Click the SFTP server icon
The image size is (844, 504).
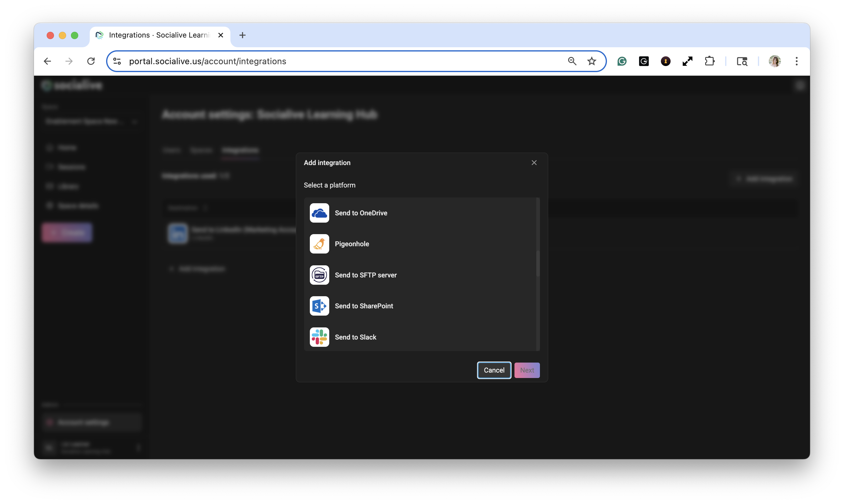[x=319, y=275]
